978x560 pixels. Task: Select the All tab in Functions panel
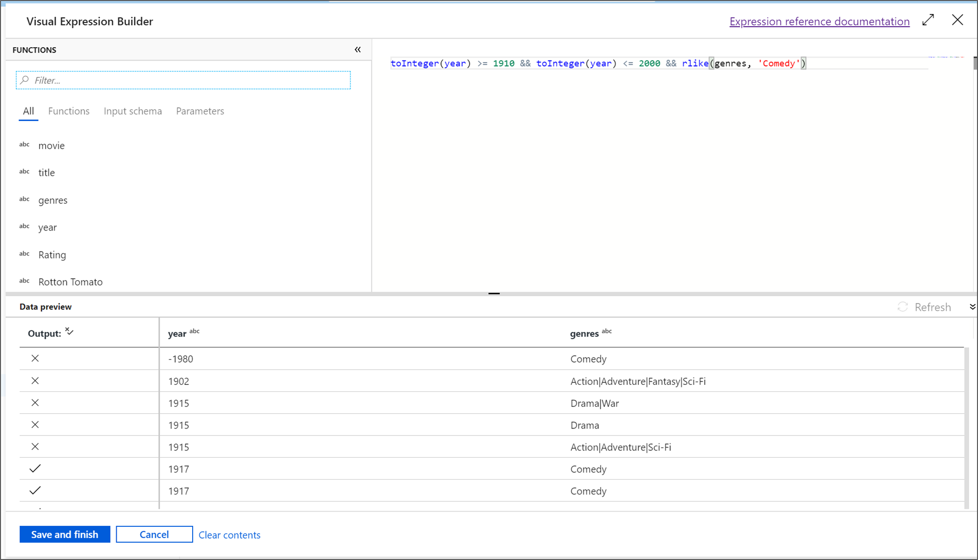(27, 111)
